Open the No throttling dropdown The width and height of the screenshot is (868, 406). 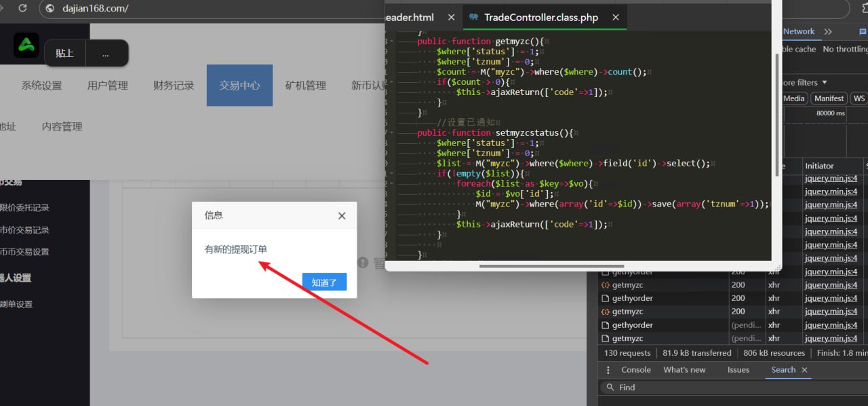(844, 50)
